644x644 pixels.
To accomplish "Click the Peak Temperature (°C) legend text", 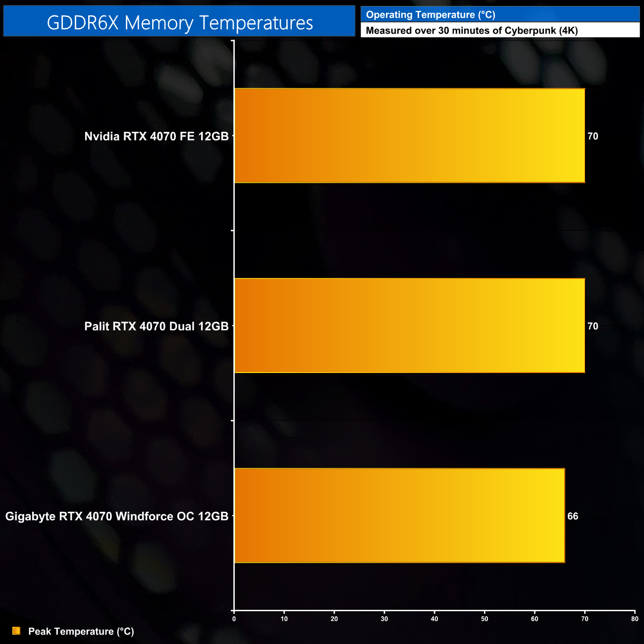I will tap(81, 631).
